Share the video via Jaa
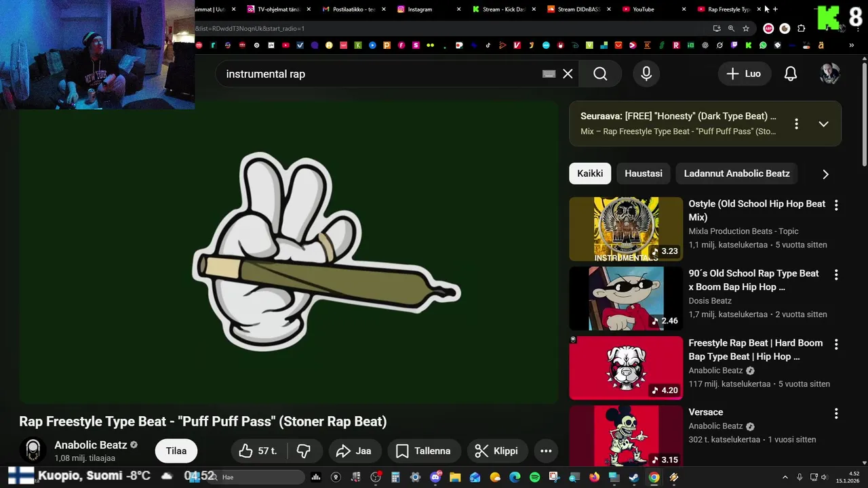 coord(354,451)
